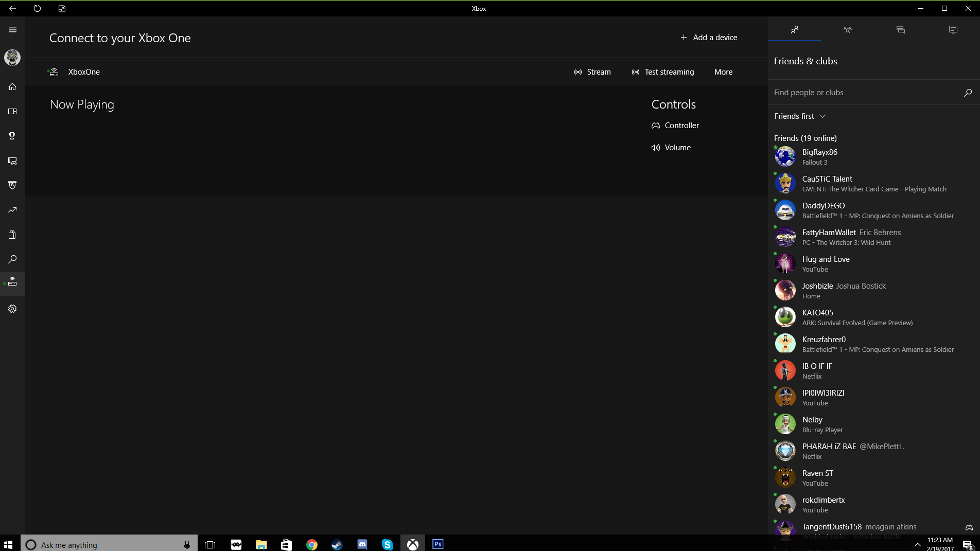Open Settings gear in sidebar
980x551 pixels.
[x=12, y=309]
